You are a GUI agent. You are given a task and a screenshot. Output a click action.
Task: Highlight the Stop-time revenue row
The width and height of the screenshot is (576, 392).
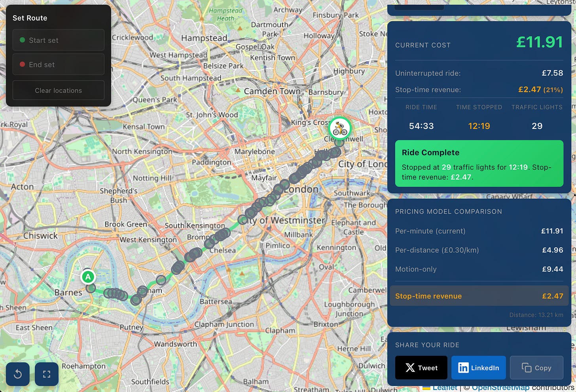(479, 296)
